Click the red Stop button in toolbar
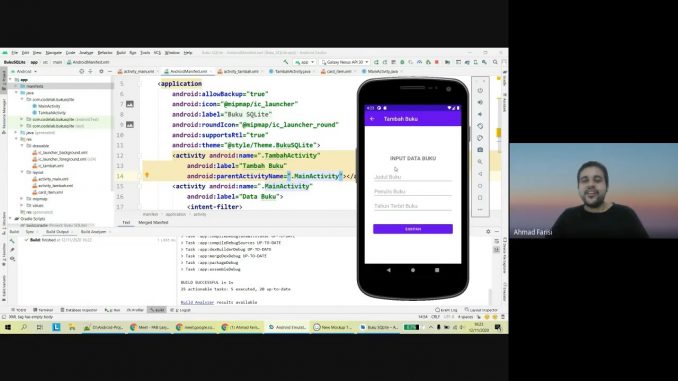678x381 pixels. [x=437, y=62]
